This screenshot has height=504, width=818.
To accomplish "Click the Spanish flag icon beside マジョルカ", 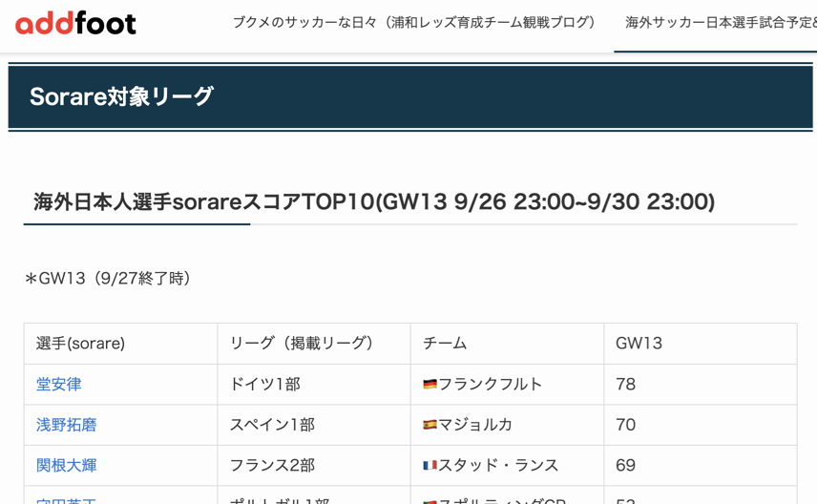I will [x=430, y=426].
